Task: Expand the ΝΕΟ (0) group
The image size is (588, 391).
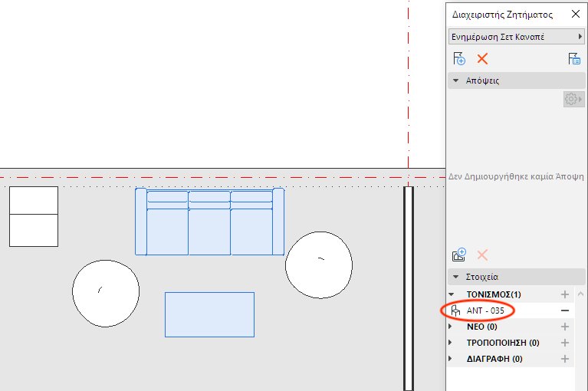Action: pos(450,327)
